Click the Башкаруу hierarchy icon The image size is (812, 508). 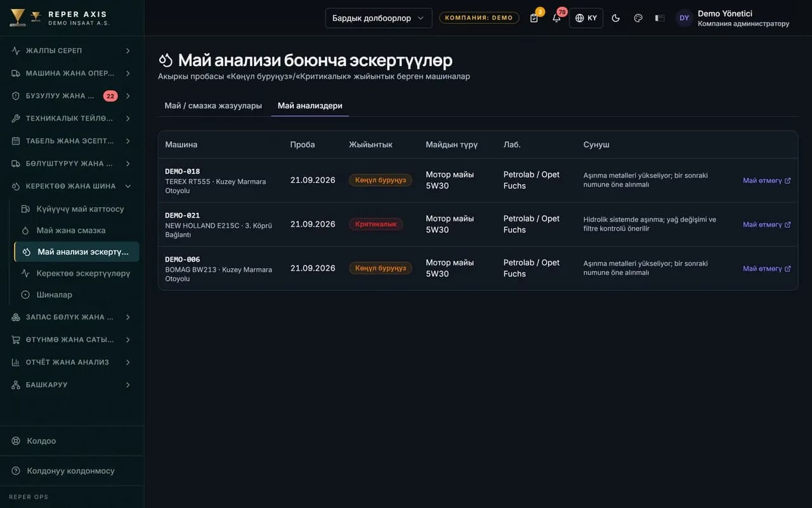pos(16,385)
